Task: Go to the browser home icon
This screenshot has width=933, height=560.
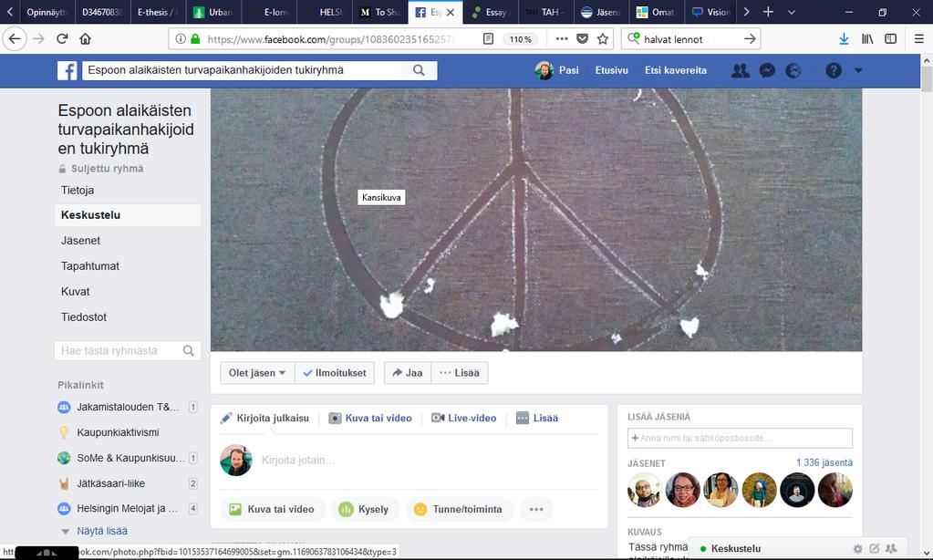Action: pos(85,38)
